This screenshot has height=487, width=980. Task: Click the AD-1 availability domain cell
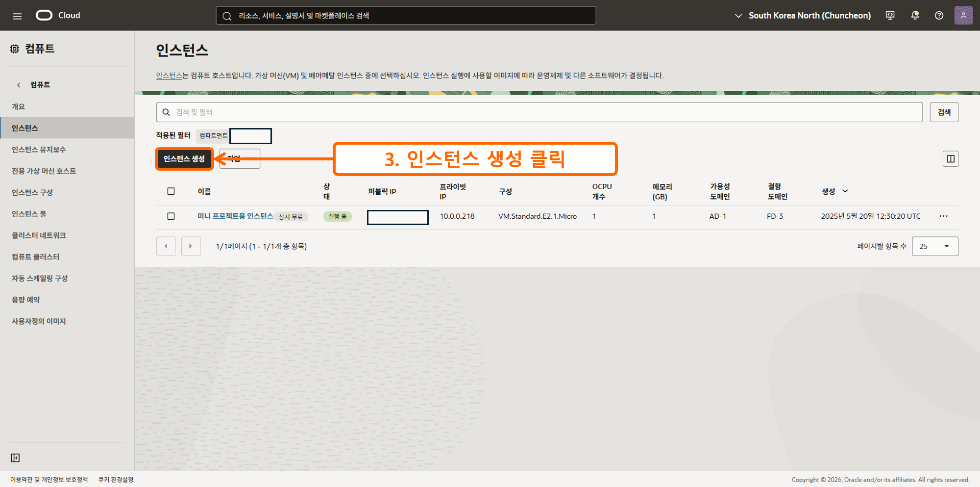[718, 216]
